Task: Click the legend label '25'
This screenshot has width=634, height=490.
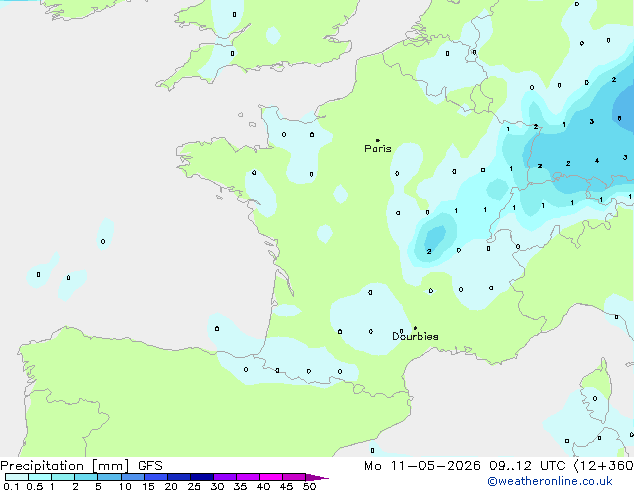Action: coord(194,486)
